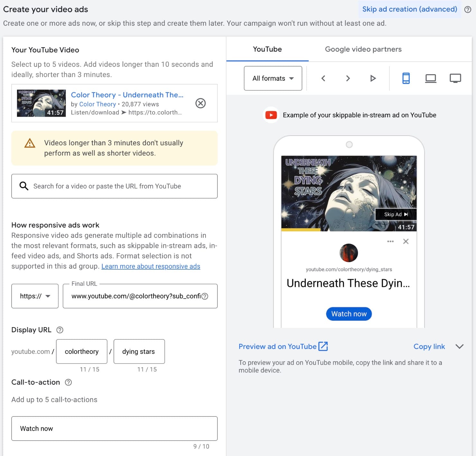476x456 pixels.
Task: Click the video search input field
Action: coord(114,186)
